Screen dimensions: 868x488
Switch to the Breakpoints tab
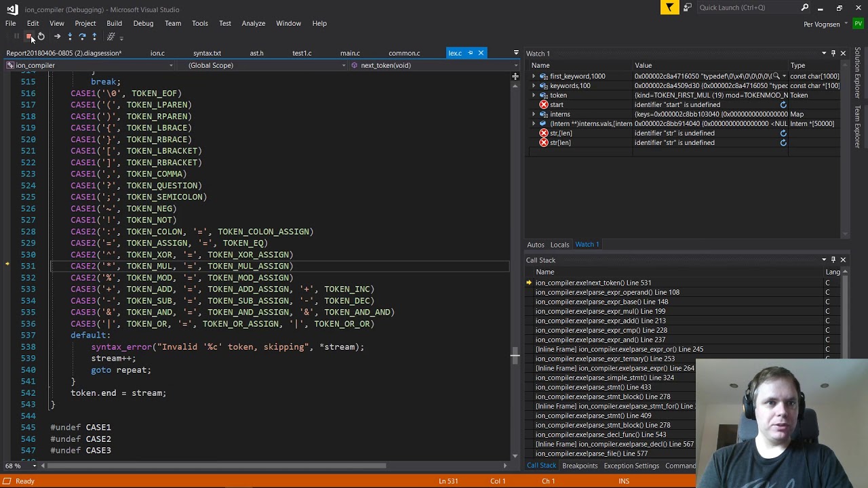[579, 466]
